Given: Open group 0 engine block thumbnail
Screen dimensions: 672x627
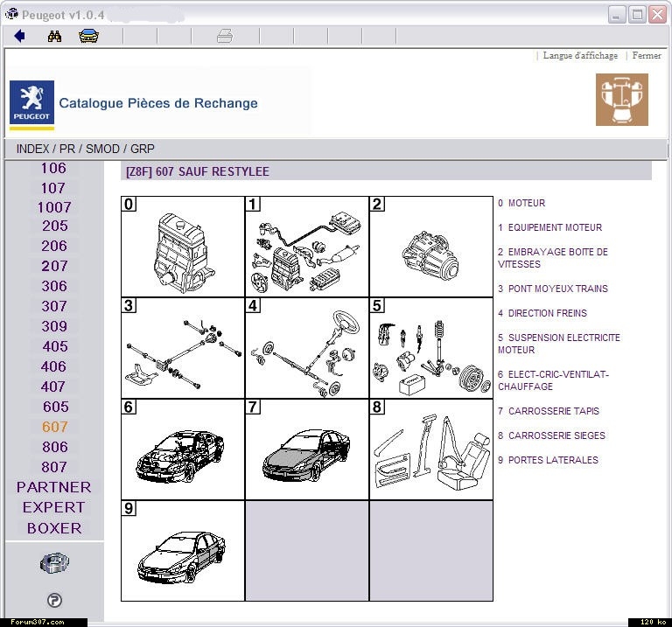Looking at the screenshot, I should tap(183, 247).
